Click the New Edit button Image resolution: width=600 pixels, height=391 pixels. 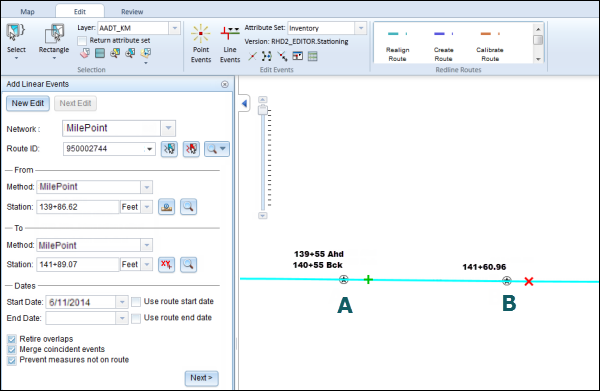(28, 103)
